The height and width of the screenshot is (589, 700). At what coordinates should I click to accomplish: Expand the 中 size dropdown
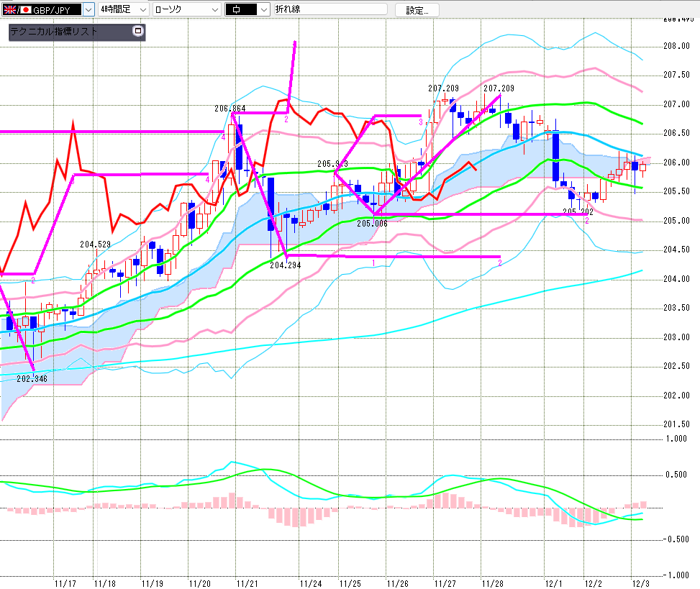tap(263, 9)
